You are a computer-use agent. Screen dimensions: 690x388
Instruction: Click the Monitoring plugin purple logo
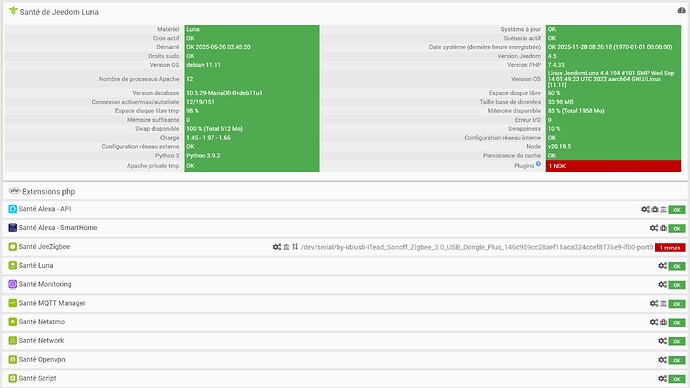(12, 284)
